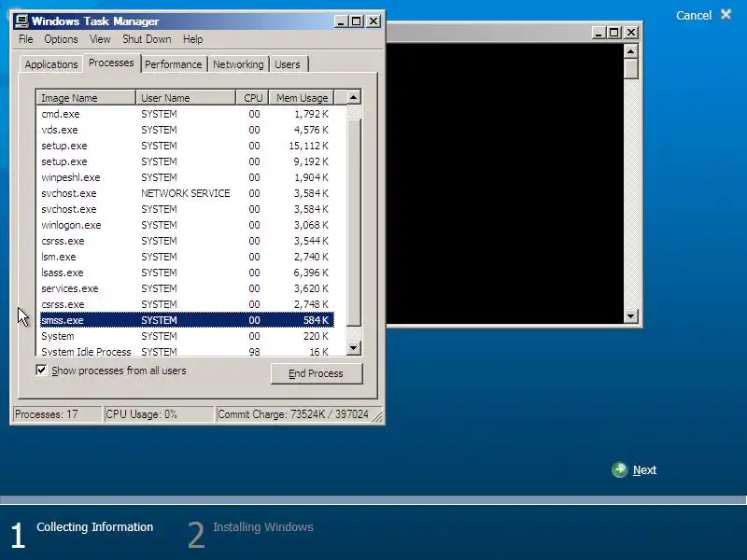Screen dimensions: 747x560
Task: Click process list scroll up arrow
Action: [x=354, y=97]
